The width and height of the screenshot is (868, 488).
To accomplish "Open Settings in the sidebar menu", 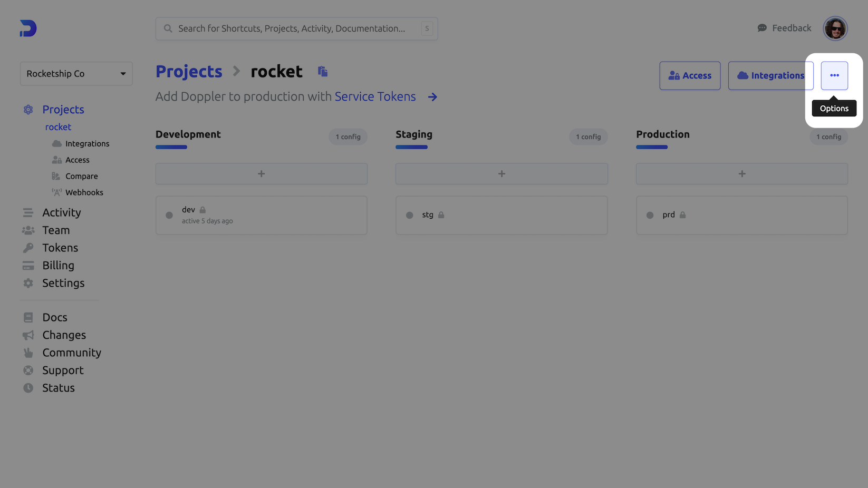I will coord(63,283).
